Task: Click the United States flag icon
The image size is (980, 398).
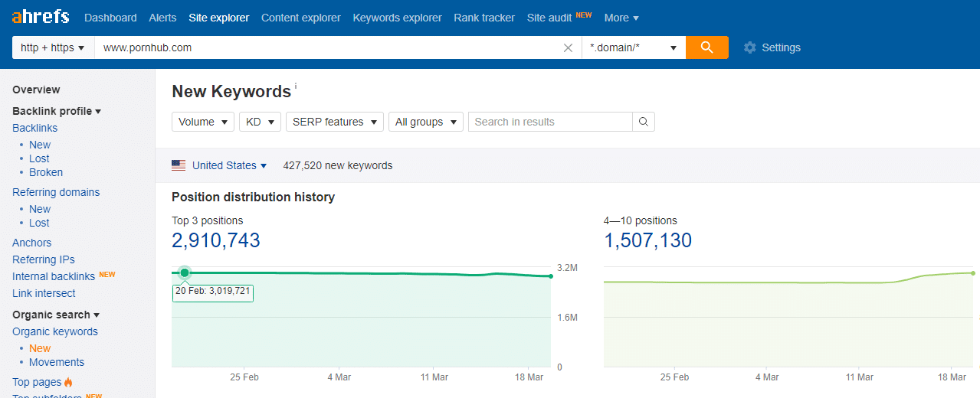Action: 179,165
